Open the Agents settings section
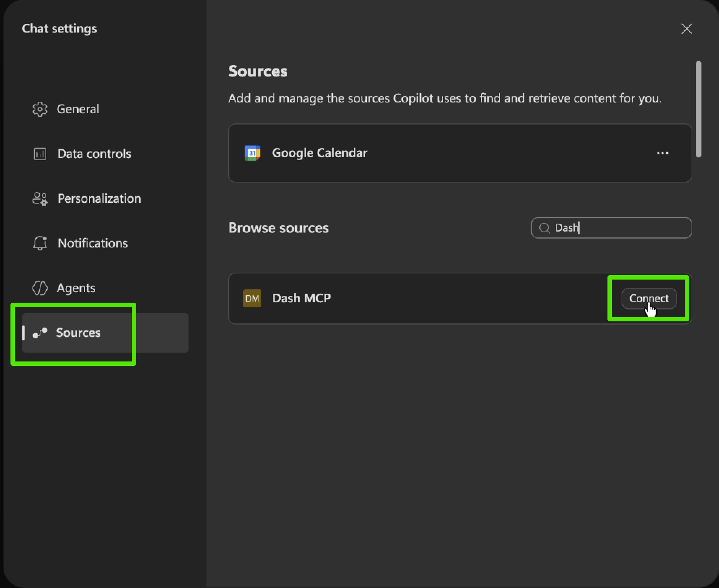 pyautogui.click(x=105, y=288)
